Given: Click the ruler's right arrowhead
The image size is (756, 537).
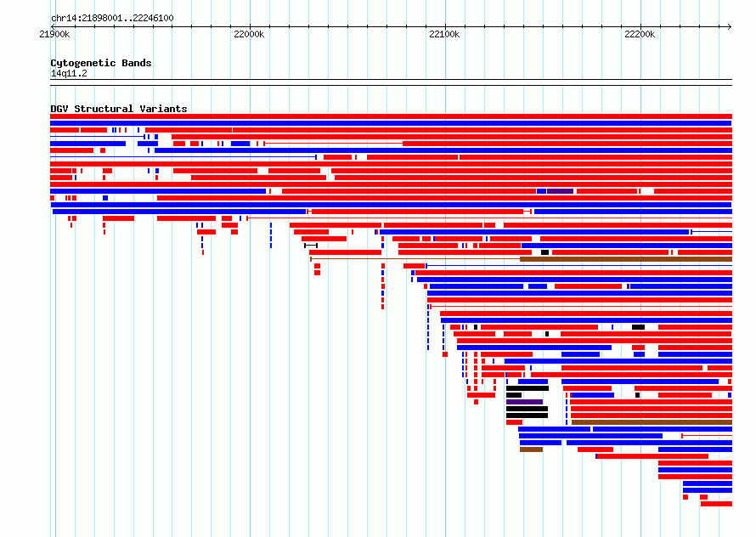Looking at the screenshot, I should (730, 26).
